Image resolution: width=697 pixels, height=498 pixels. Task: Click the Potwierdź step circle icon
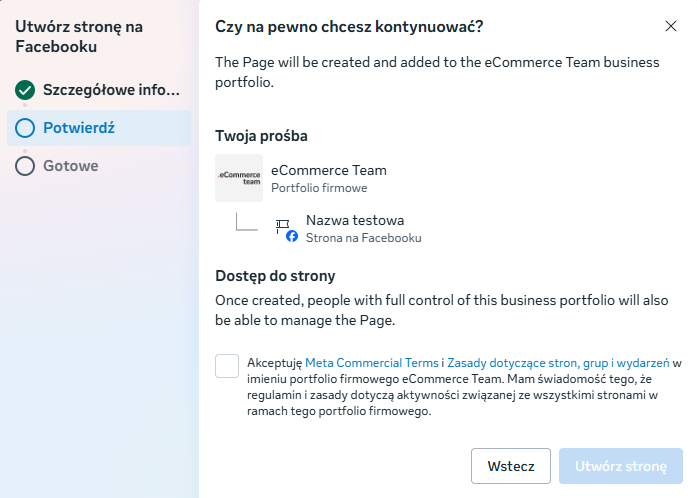tap(25, 128)
